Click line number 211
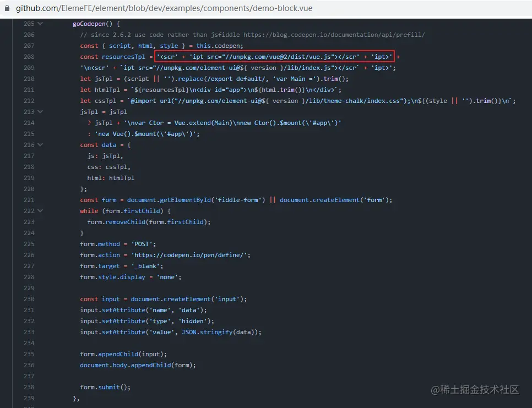This screenshot has width=532, height=408. coord(29,90)
